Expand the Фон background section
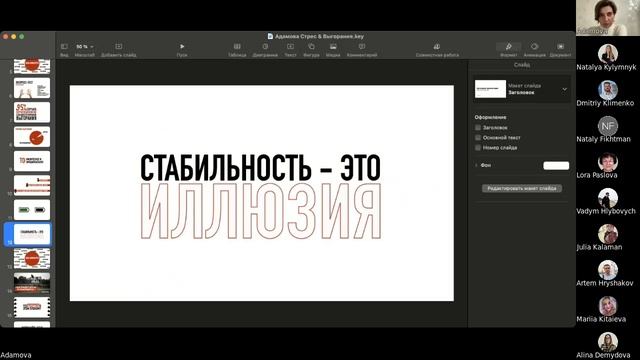This screenshot has height=360, width=640. tap(476, 165)
